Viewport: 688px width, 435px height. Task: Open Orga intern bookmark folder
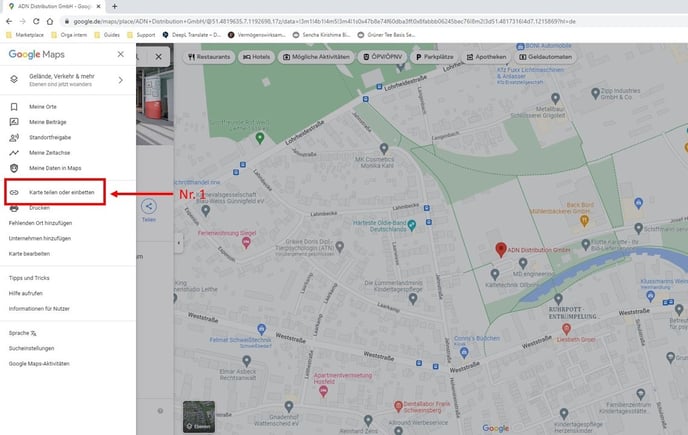[x=69, y=35]
